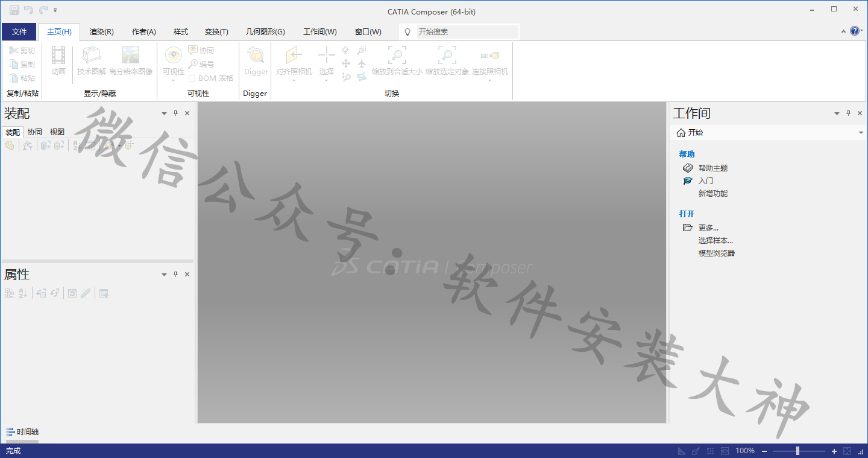Click the 剪切 scissors button
The image size is (868, 458).
click(x=22, y=50)
